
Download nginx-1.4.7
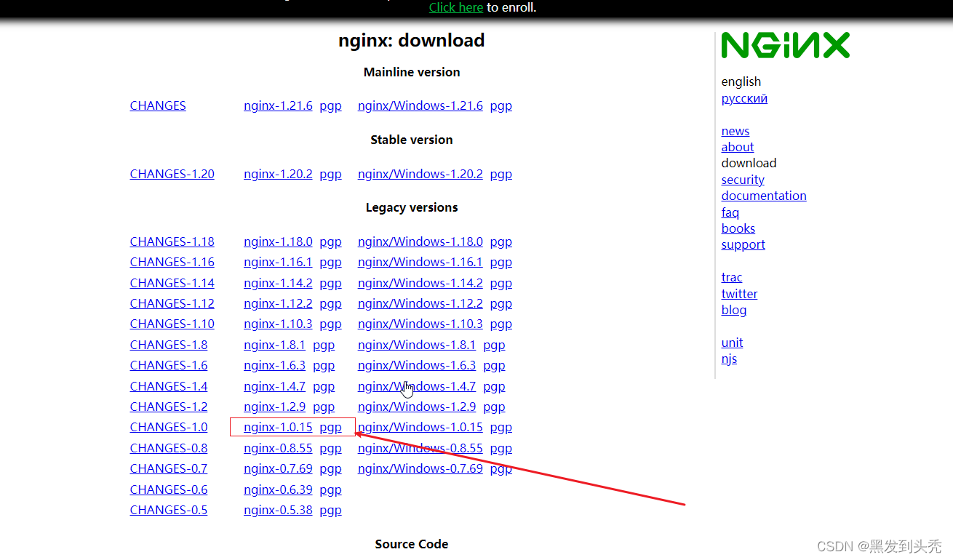tap(274, 386)
